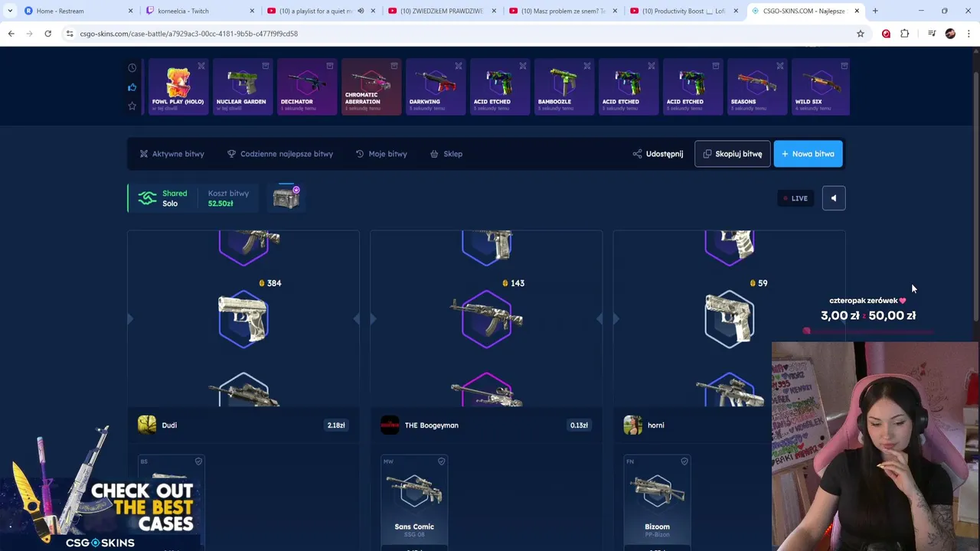Click the Shared Solo handshake icon

[x=147, y=198]
